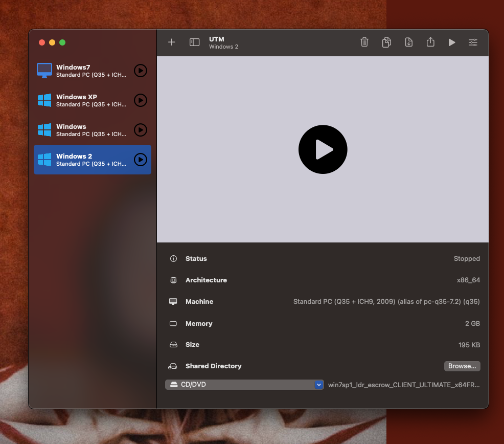Click the Stopped status value
Screen dimensions: 504x444
pos(467,259)
